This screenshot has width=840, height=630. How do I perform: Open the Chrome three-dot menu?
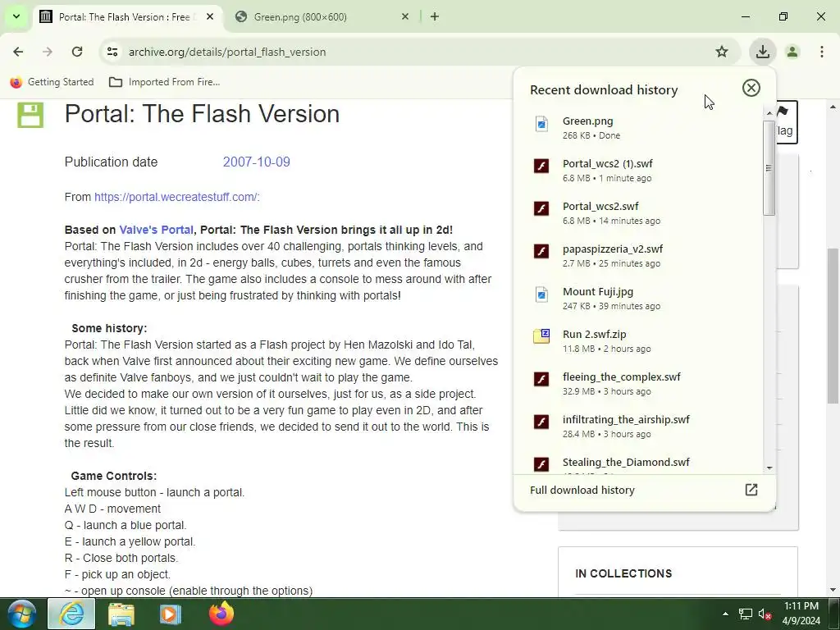tap(822, 52)
